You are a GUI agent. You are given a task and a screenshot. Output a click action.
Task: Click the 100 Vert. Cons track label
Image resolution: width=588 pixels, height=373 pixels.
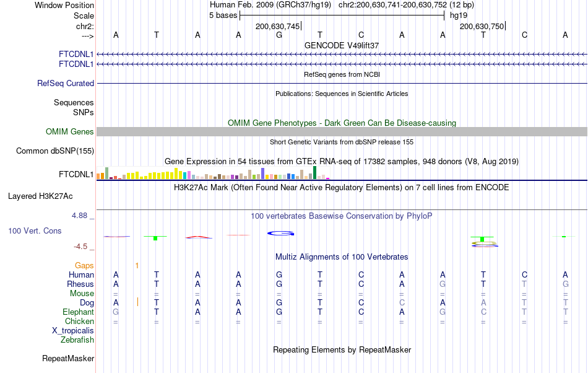point(35,230)
